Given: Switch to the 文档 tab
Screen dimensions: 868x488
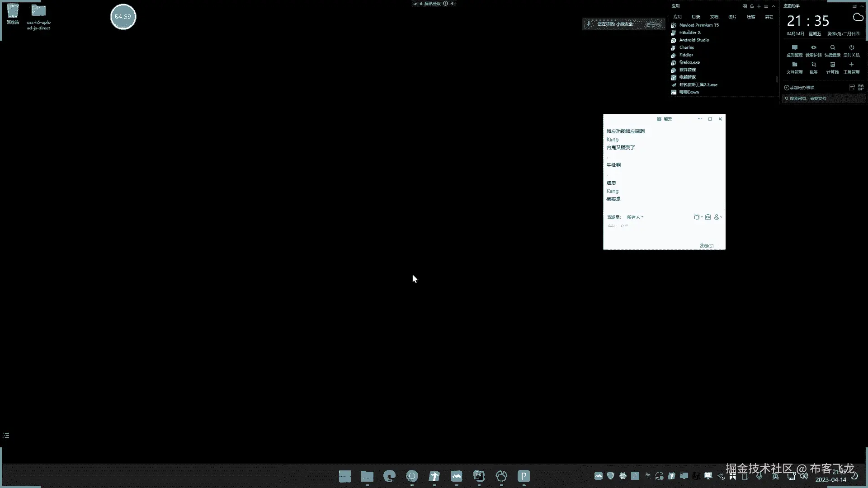Looking at the screenshot, I should pyautogui.click(x=714, y=17).
